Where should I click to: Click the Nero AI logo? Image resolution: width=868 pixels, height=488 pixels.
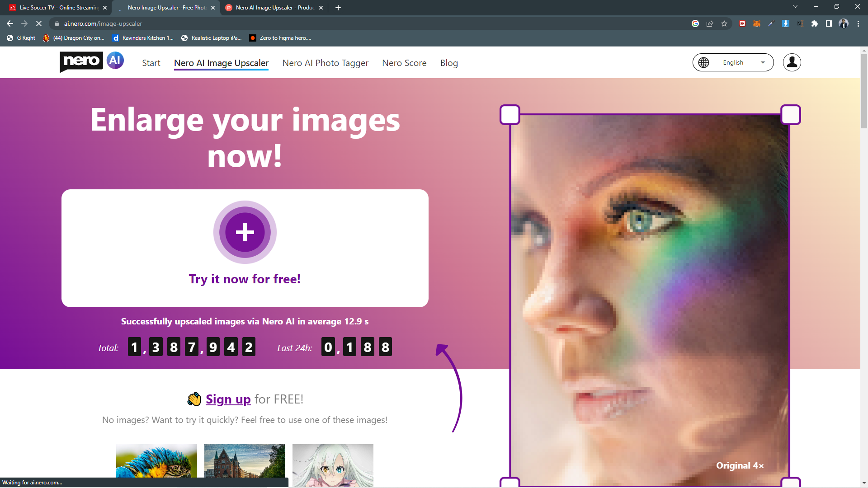pyautogui.click(x=92, y=61)
